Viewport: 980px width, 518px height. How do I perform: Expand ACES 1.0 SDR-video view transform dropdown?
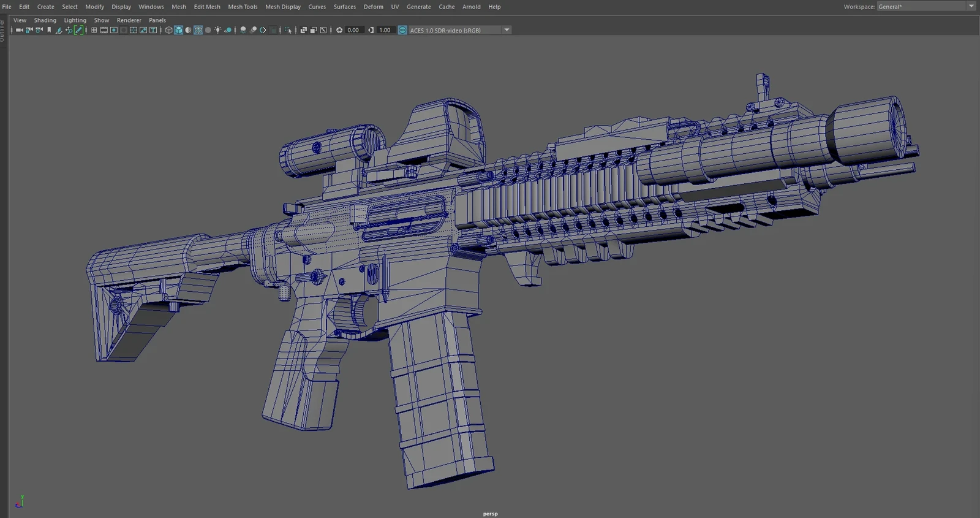pos(507,30)
